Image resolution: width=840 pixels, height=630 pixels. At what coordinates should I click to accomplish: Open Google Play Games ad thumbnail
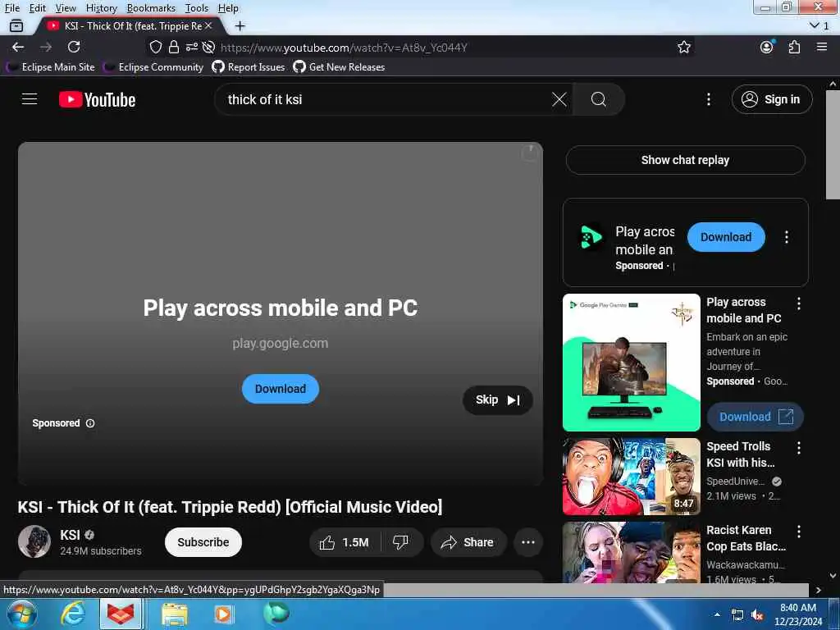click(631, 362)
